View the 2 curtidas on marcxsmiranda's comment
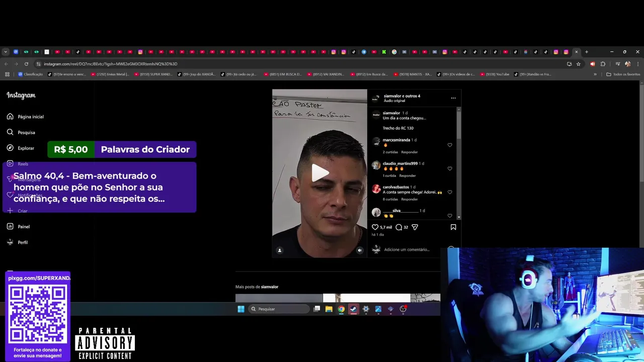The height and width of the screenshot is (362, 644). [390, 152]
